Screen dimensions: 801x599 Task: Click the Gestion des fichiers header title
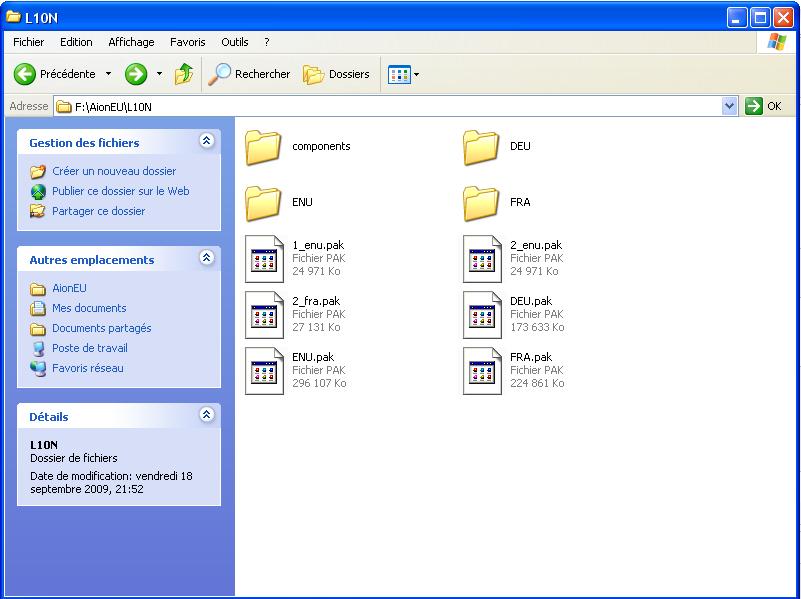(x=84, y=143)
